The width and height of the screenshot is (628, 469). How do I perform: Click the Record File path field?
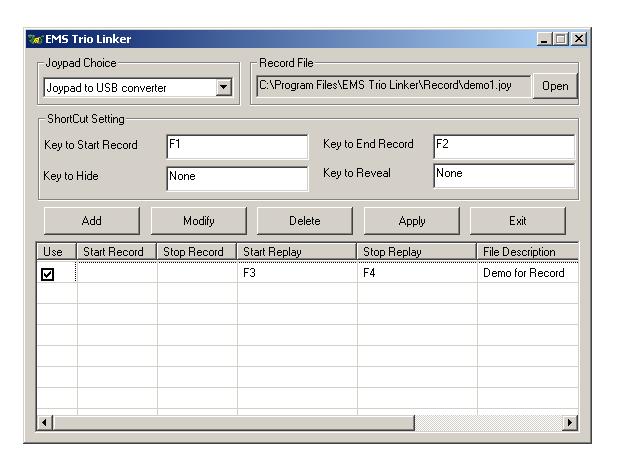(x=394, y=86)
